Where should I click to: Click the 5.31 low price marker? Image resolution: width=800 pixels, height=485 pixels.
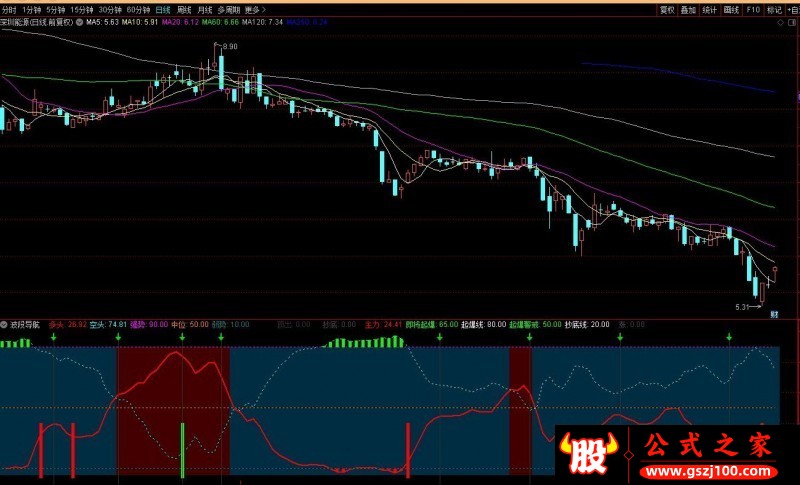pyautogui.click(x=742, y=307)
